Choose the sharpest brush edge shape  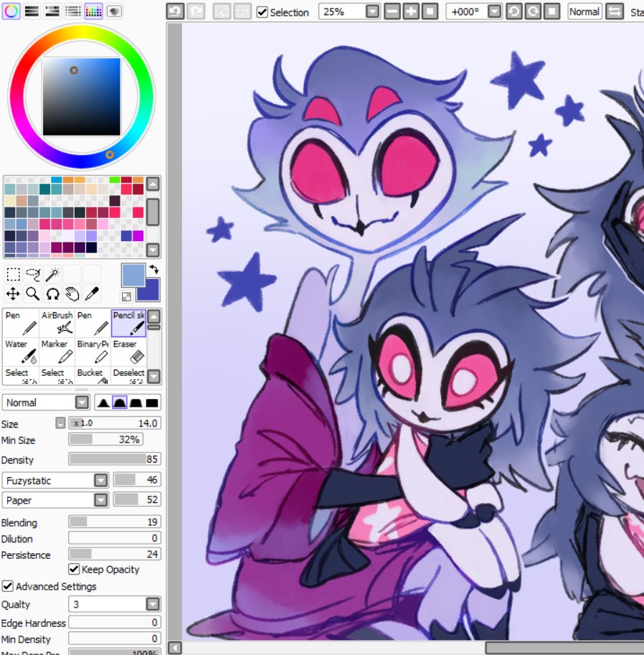coord(103,402)
